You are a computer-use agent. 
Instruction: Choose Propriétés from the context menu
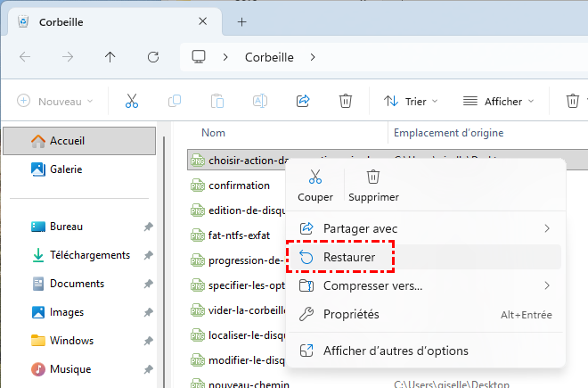click(350, 314)
